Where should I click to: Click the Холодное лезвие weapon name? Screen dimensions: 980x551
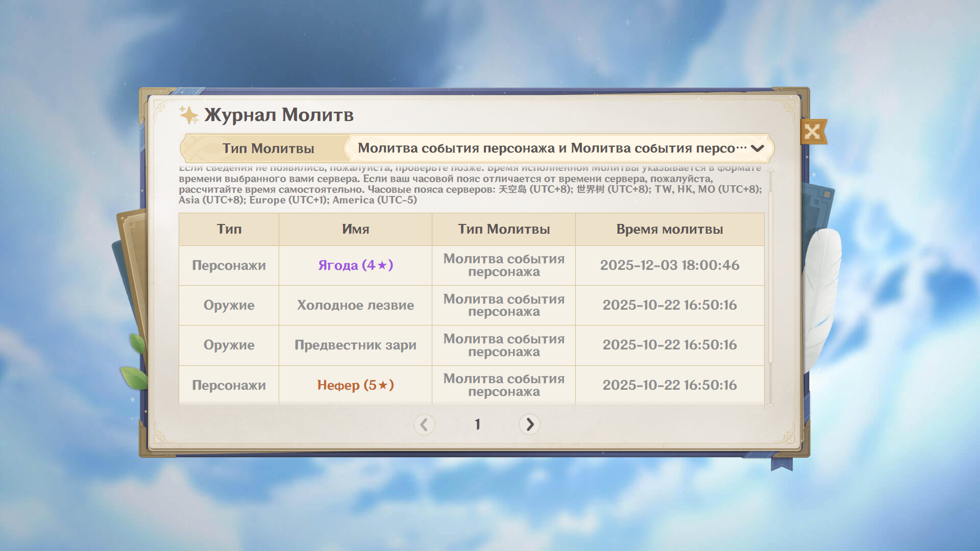coord(355,305)
